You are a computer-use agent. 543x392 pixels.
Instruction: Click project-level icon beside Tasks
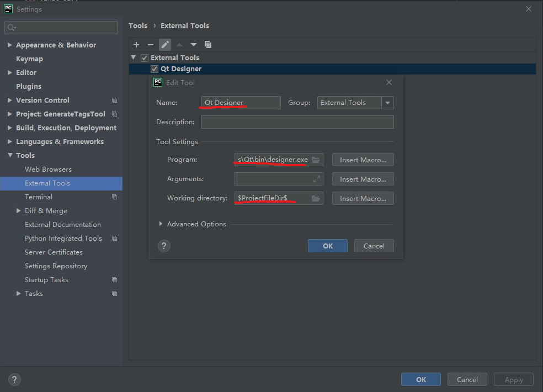[x=114, y=294]
